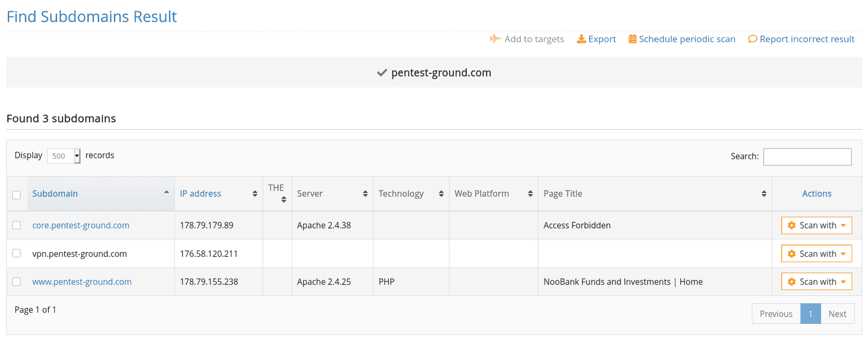Check the vpn.pentest-ground.com row checkbox

[x=16, y=253]
